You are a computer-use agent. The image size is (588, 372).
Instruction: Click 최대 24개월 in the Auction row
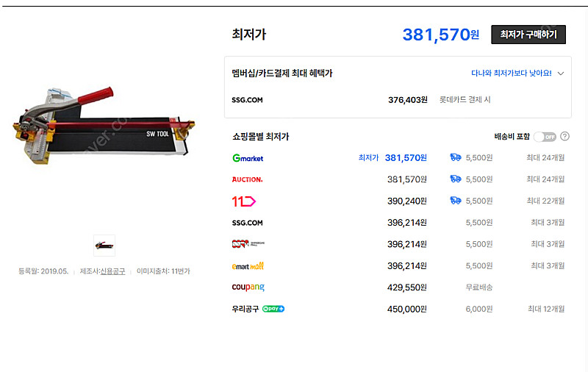pos(545,179)
